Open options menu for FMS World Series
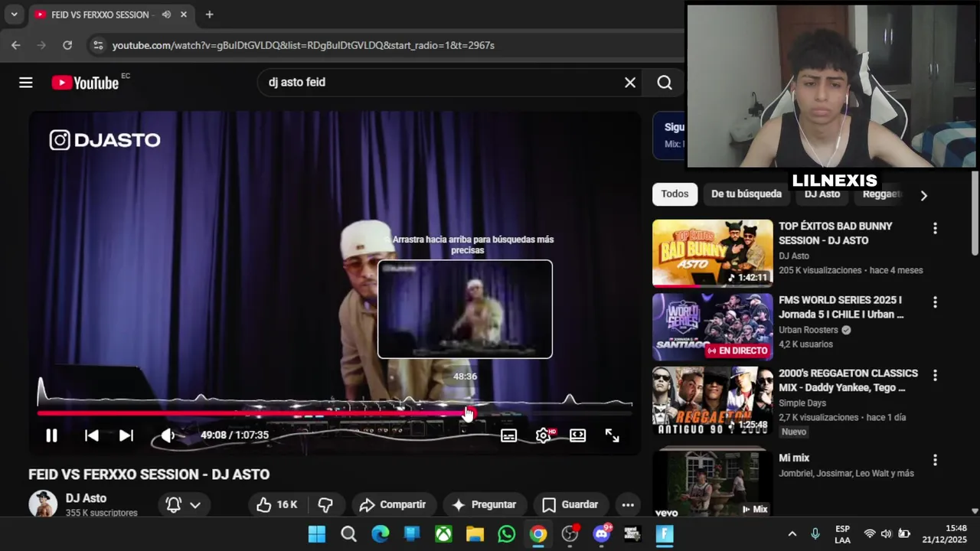Viewport: 980px width, 551px height. click(x=935, y=302)
